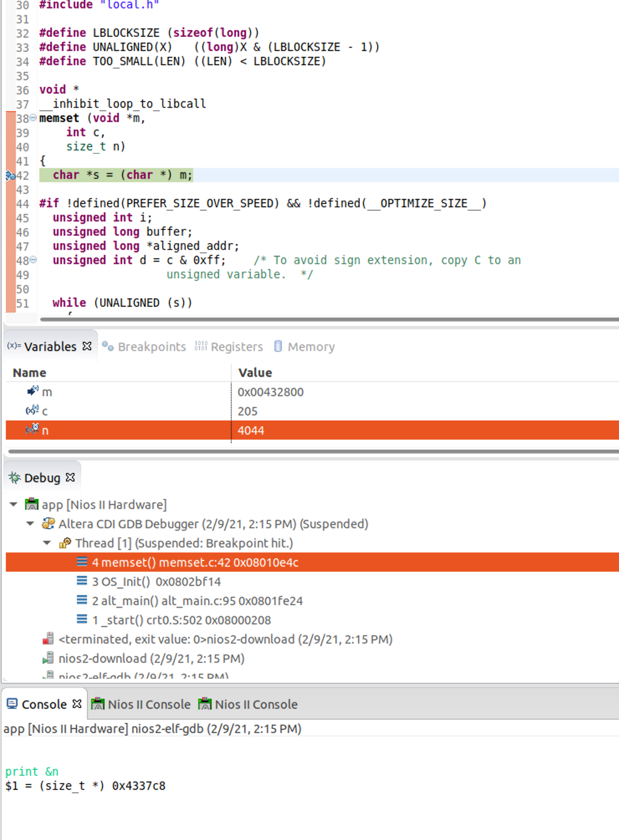
Task: Click the launch icon beside app [Nios II Hardware]
Action: click(x=31, y=504)
